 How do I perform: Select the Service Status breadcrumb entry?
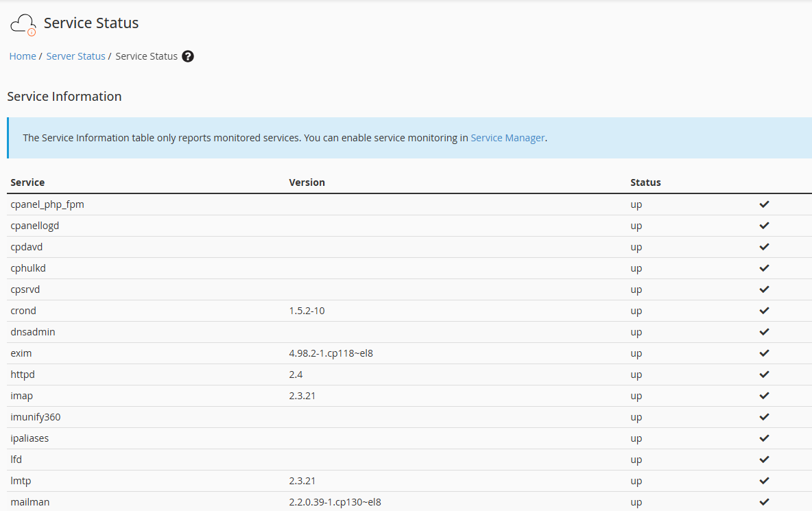click(x=146, y=56)
